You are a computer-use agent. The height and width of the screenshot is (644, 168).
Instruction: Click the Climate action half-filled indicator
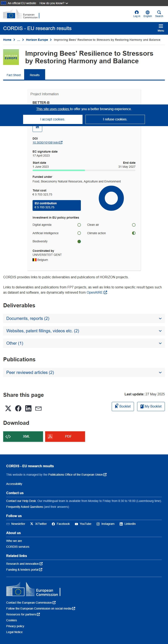coord(134,233)
